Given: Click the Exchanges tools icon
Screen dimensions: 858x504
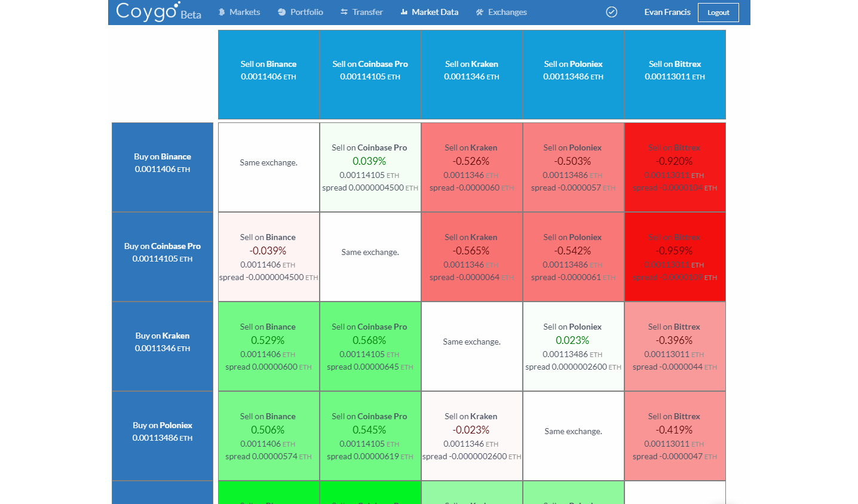Looking at the screenshot, I should tap(480, 12).
